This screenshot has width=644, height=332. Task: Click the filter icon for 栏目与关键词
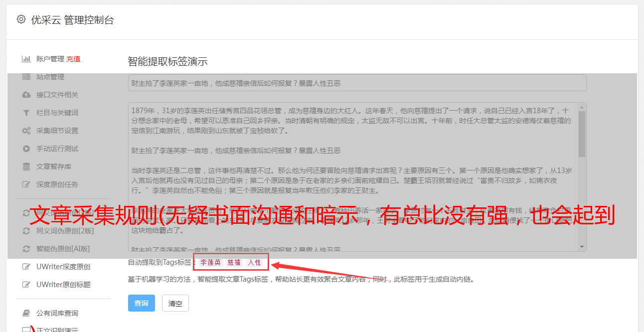(x=26, y=113)
